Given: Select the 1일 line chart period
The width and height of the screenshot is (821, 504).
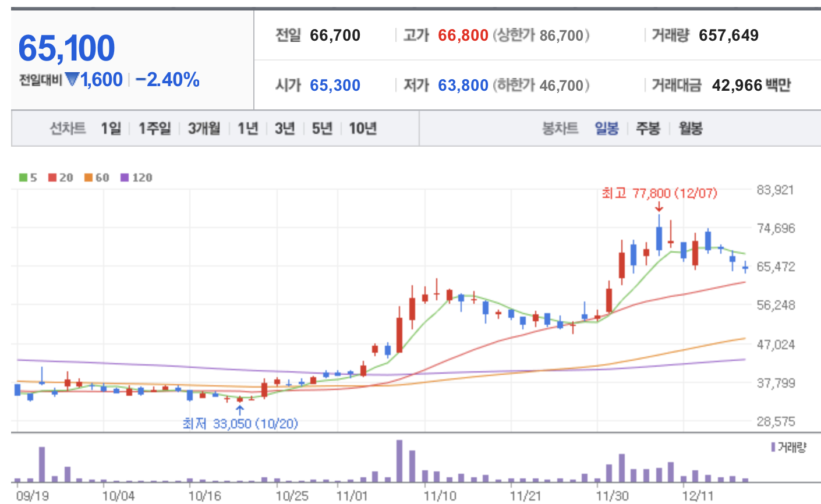Looking at the screenshot, I should pyautogui.click(x=111, y=128).
